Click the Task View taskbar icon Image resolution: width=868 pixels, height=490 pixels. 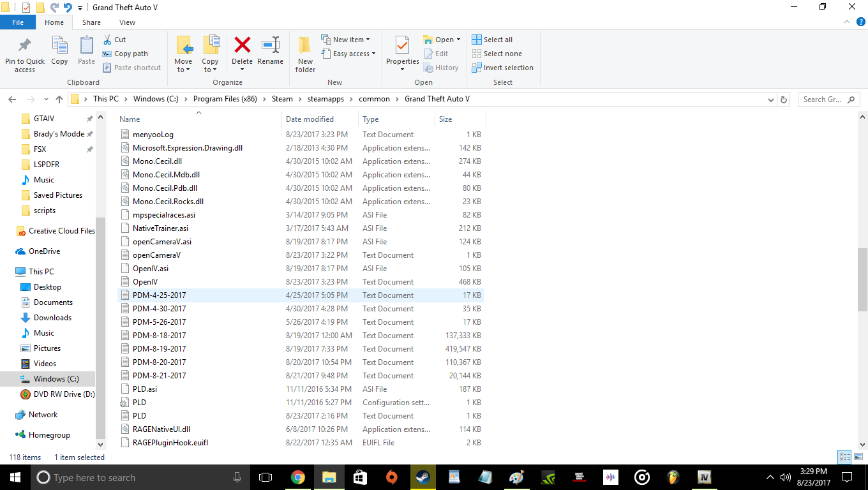(266, 477)
